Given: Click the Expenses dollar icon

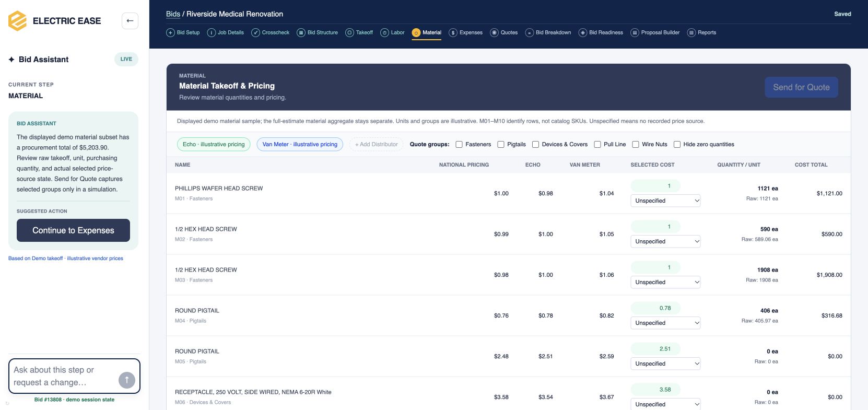Looking at the screenshot, I should 453,32.
